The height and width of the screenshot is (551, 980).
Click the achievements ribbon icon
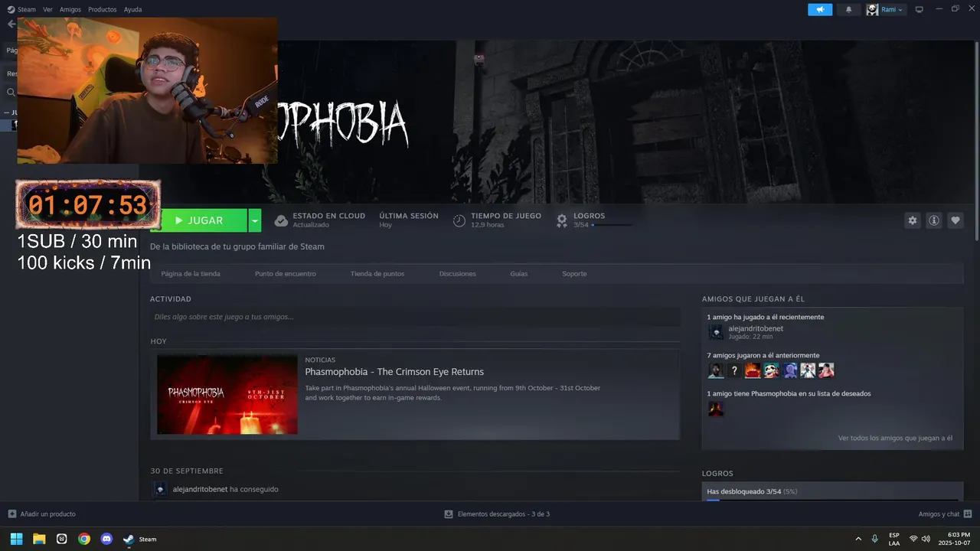click(x=562, y=220)
